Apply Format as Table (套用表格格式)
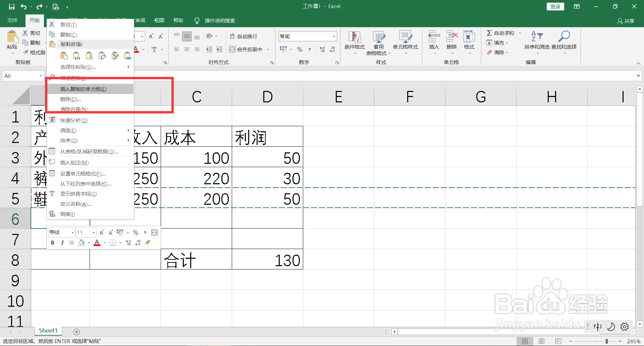This screenshot has width=644, height=346. tap(378, 43)
